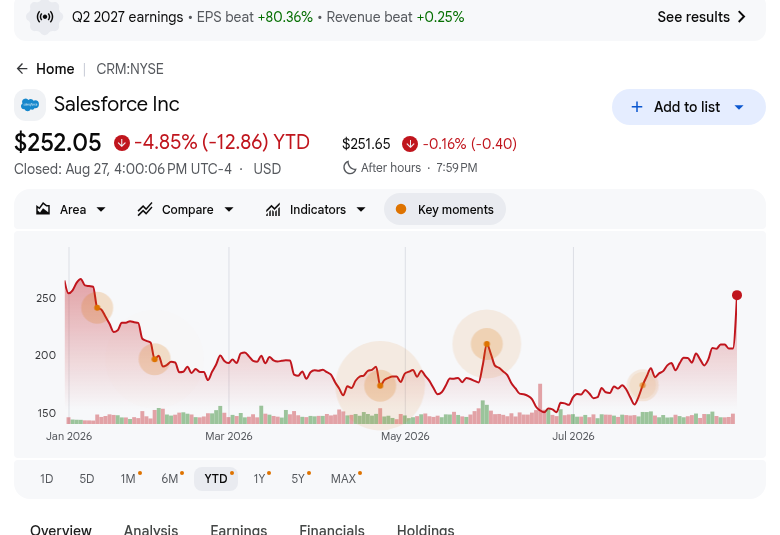Click the red down-arrow icon beside -4.85%
The height and width of the screenshot is (535, 780).
click(x=121, y=143)
